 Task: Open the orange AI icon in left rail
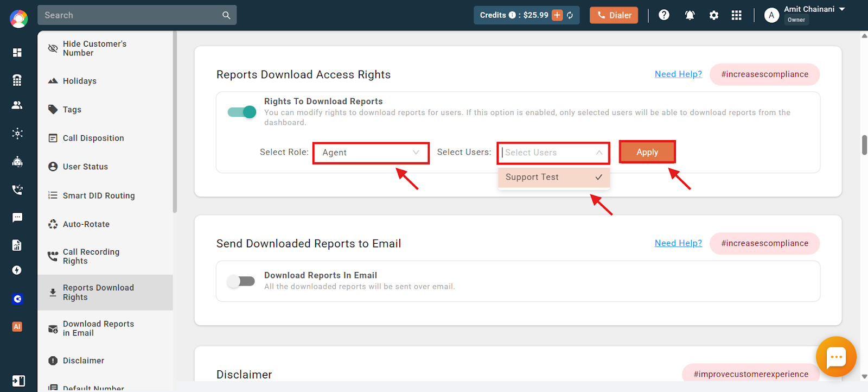click(17, 326)
